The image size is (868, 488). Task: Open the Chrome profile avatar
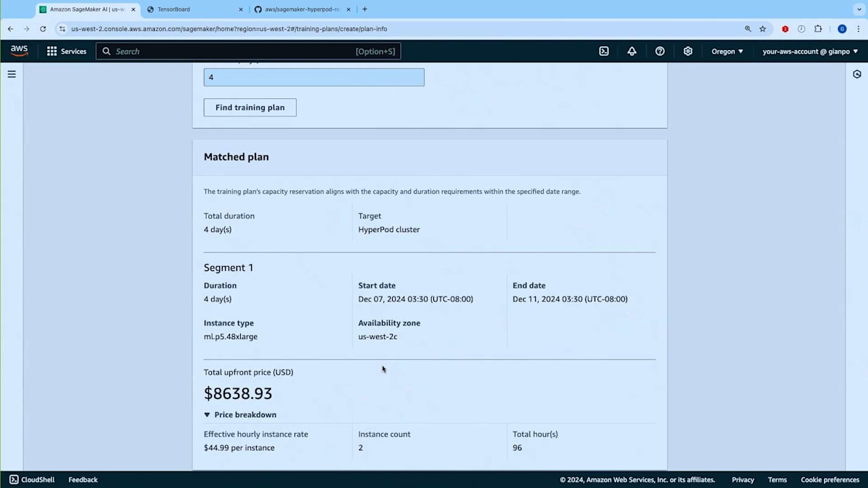pyautogui.click(x=842, y=29)
